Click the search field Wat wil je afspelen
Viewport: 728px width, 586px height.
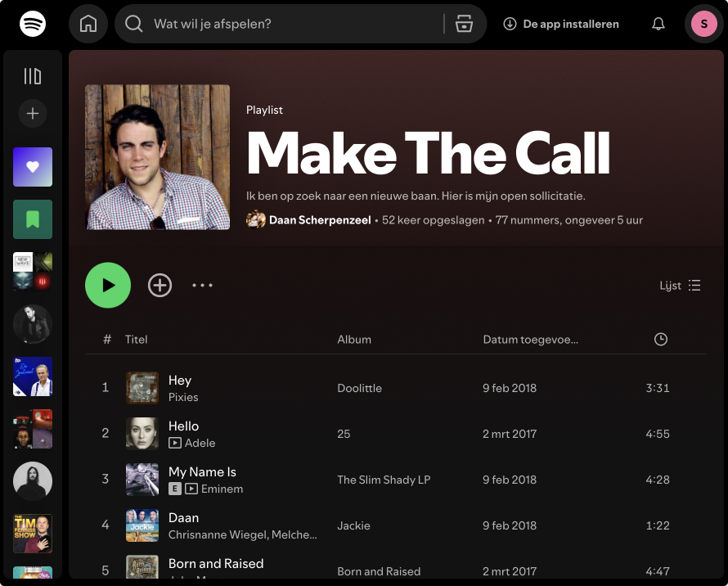245,24
